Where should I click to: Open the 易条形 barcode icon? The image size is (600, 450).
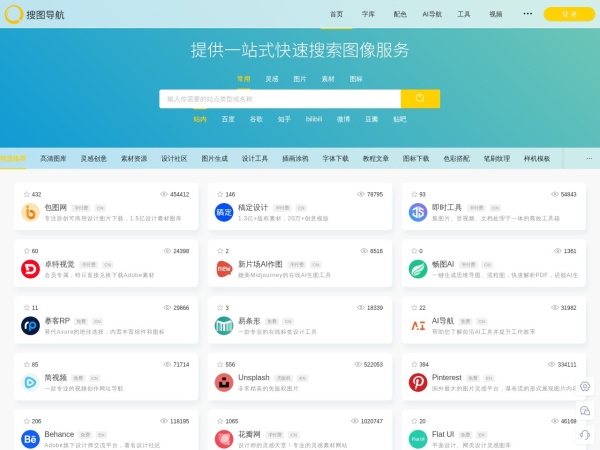point(224,326)
